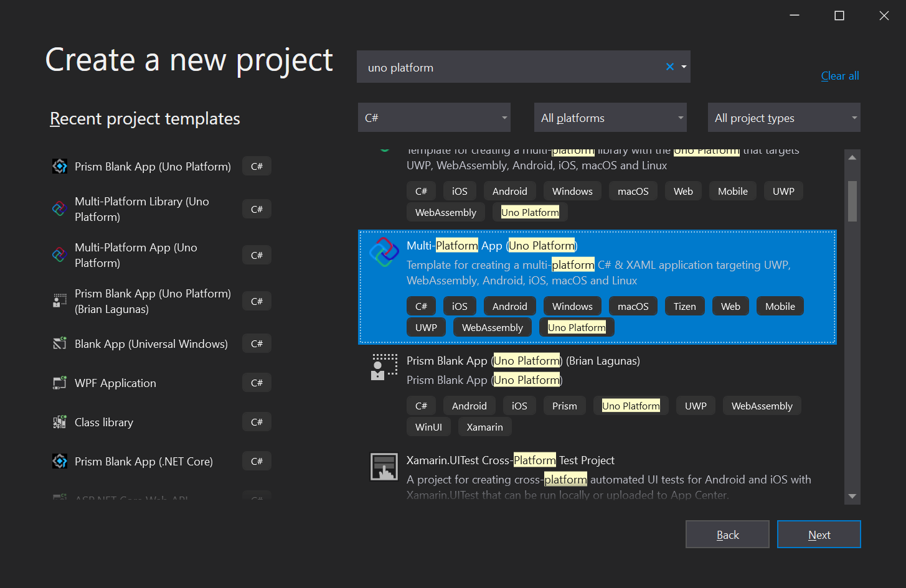Image resolution: width=906 pixels, height=588 pixels.
Task: Click the Prism Blank App (Brian Lagunas) recent icon
Action: (x=59, y=301)
